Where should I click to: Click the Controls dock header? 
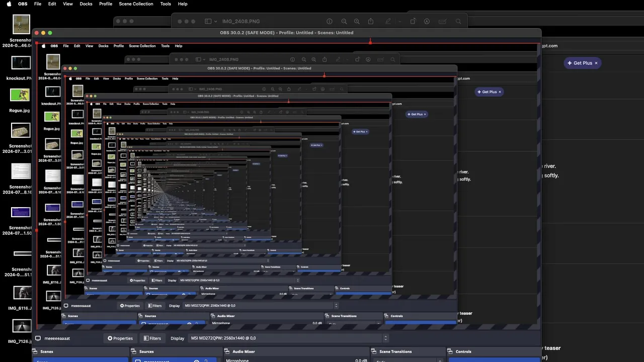click(x=493, y=351)
